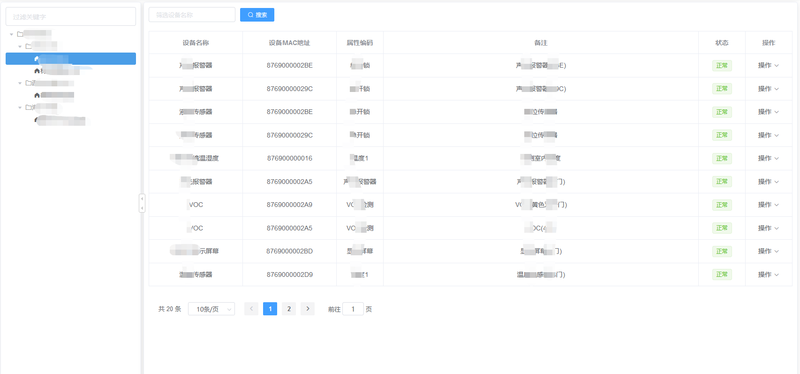This screenshot has width=800, height=374.
Task: Click the MAC address 876900000016
Action: tap(289, 158)
